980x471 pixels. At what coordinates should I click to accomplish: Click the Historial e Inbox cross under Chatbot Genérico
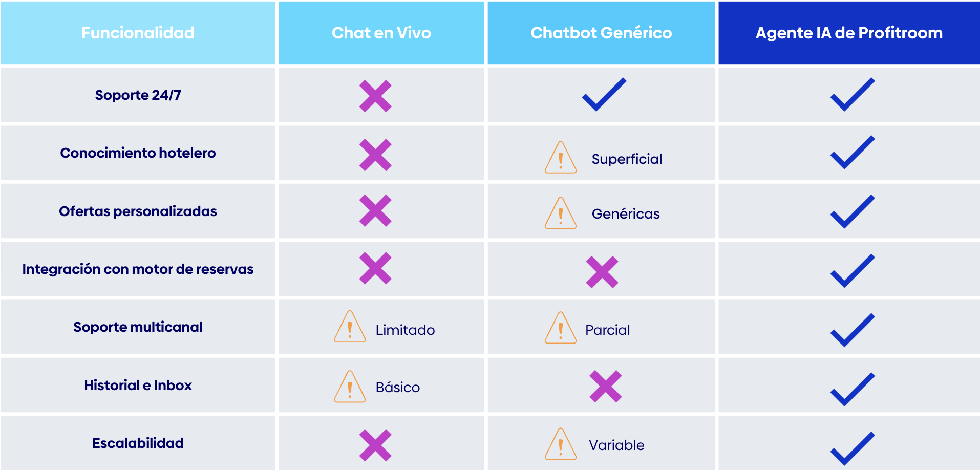[x=605, y=386]
